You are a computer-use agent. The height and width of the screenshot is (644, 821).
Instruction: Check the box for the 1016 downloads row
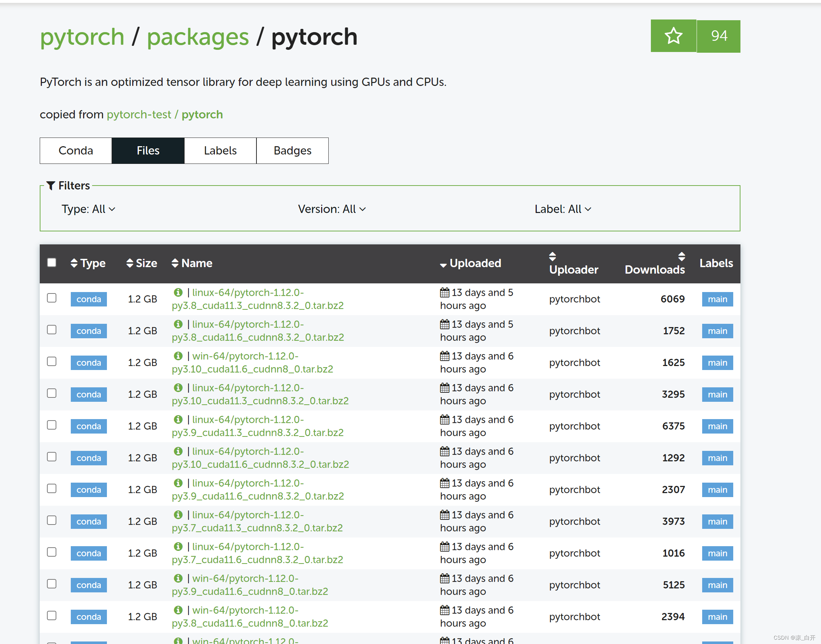52,552
